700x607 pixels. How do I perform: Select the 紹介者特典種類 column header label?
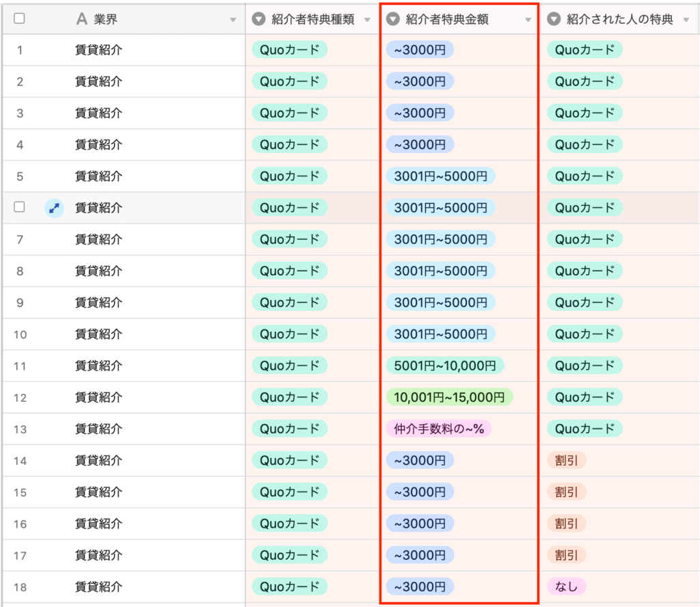(313, 19)
